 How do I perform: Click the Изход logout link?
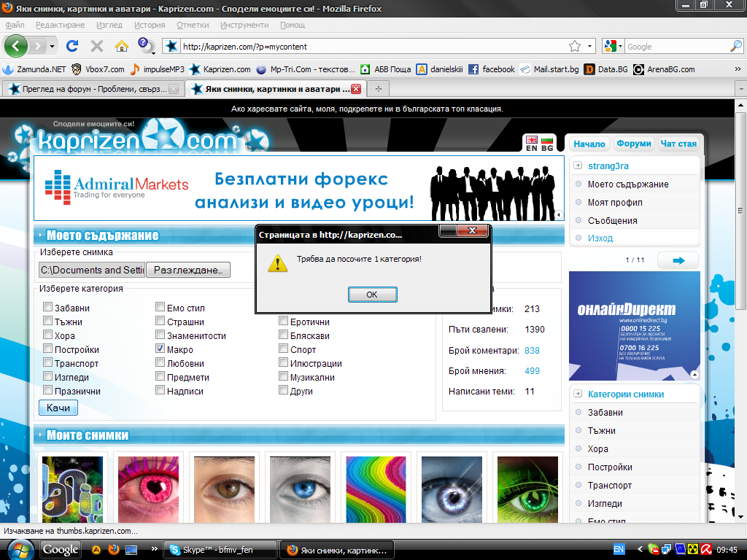point(600,238)
